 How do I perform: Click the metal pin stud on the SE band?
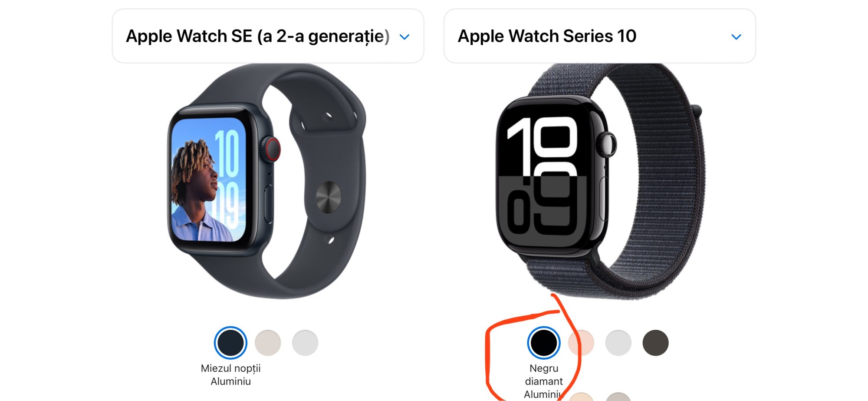point(328,197)
